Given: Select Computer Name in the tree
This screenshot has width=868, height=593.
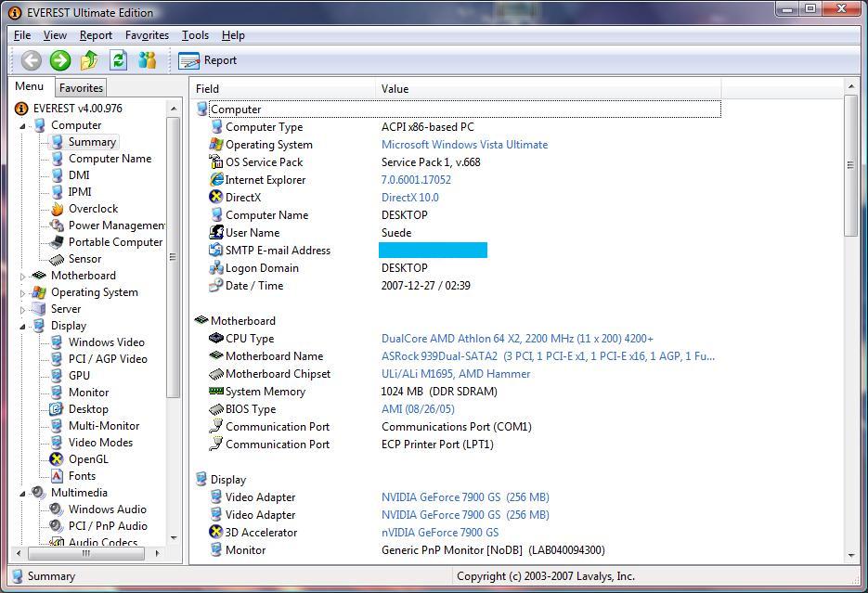Looking at the screenshot, I should (110, 159).
